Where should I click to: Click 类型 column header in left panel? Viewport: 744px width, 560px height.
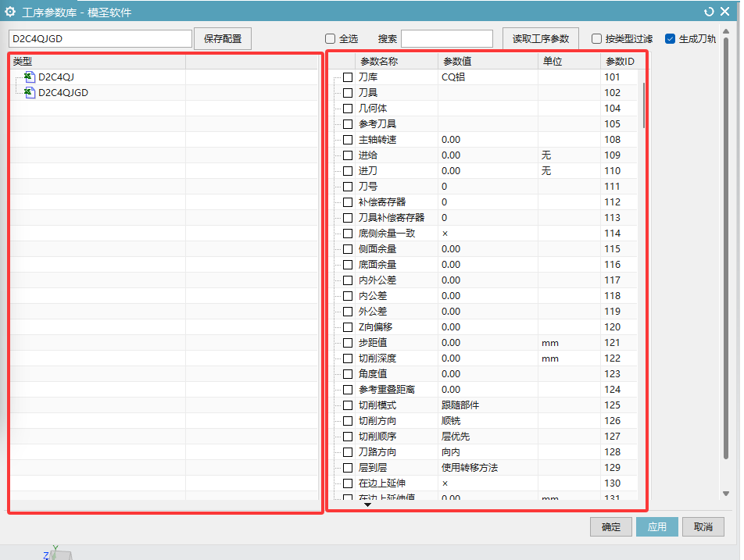[97, 61]
